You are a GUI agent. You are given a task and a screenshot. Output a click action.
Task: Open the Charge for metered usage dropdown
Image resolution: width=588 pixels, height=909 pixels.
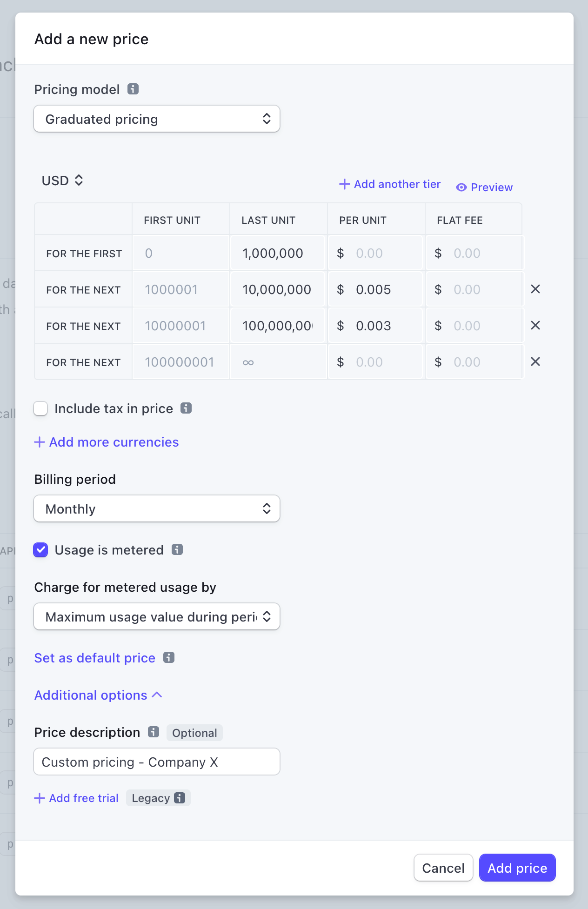[x=157, y=616]
